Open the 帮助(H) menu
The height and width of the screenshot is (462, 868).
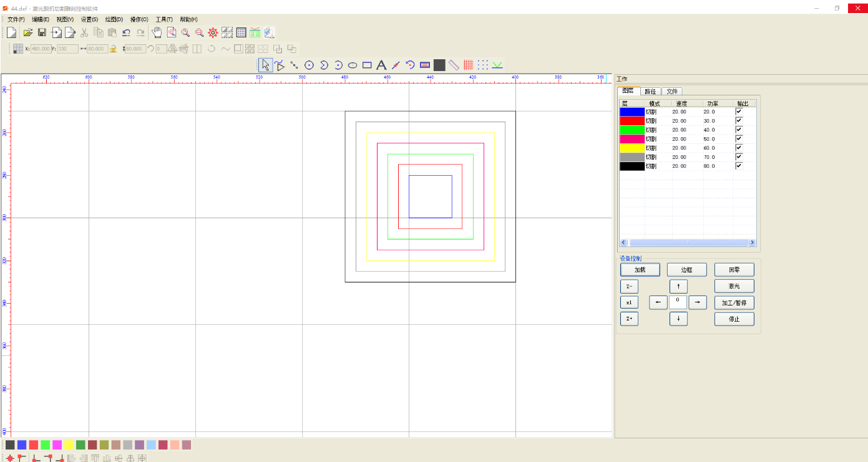pyautogui.click(x=188, y=19)
